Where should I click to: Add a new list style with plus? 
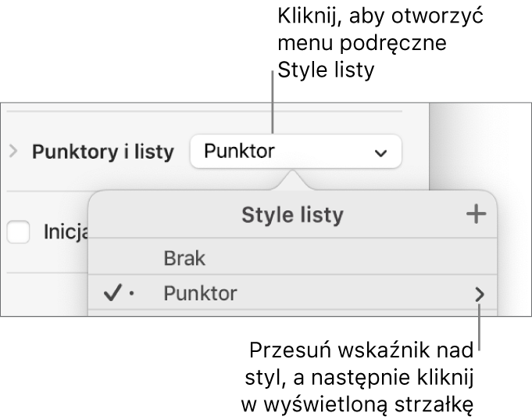click(476, 214)
